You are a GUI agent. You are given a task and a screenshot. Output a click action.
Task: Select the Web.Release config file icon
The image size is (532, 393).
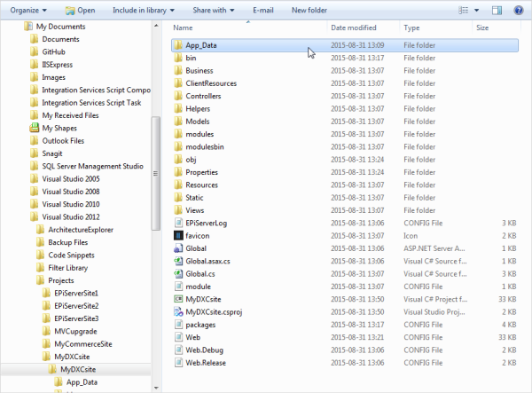coord(177,364)
